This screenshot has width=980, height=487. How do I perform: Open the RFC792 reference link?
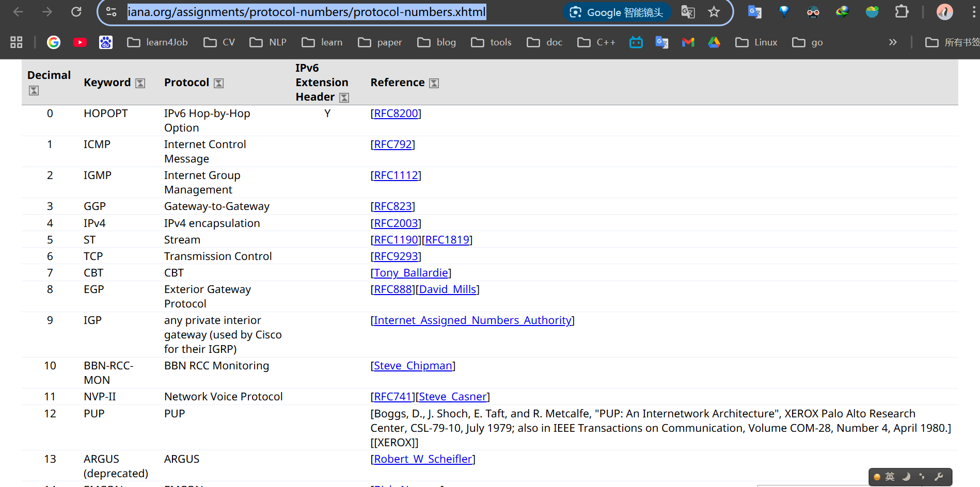click(x=393, y=144)
